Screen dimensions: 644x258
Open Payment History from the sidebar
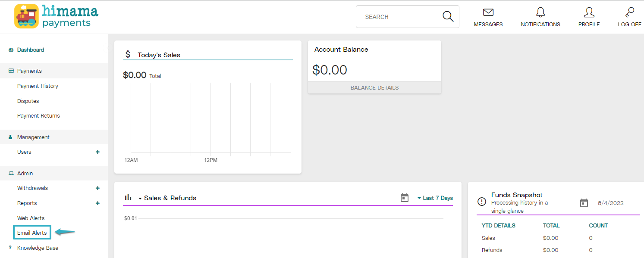[x=38, y=86]
